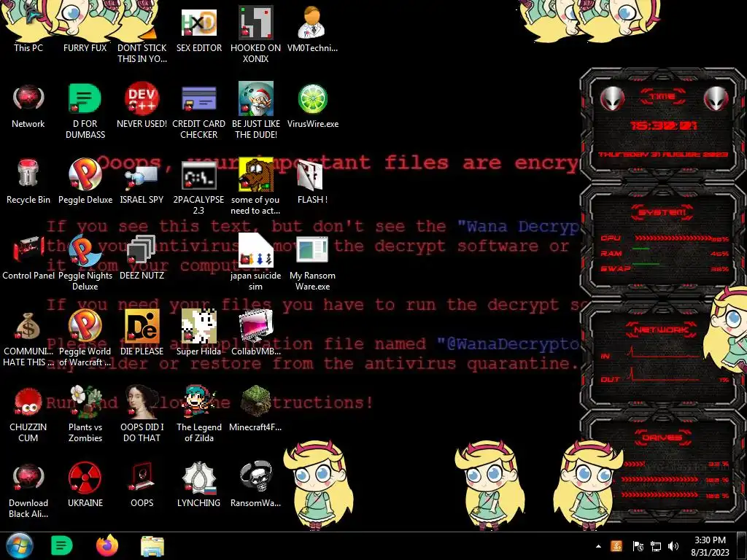Open the network tray icon

(656, 546)
